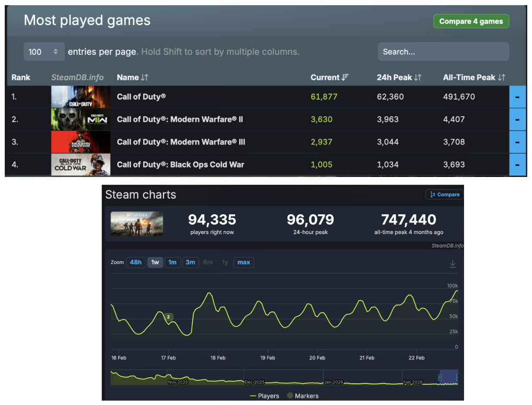This screenshot has height=405, width=532.
Task: Click the Compare 4 games button
Action: pyautogui.click(x=471, y=21)
